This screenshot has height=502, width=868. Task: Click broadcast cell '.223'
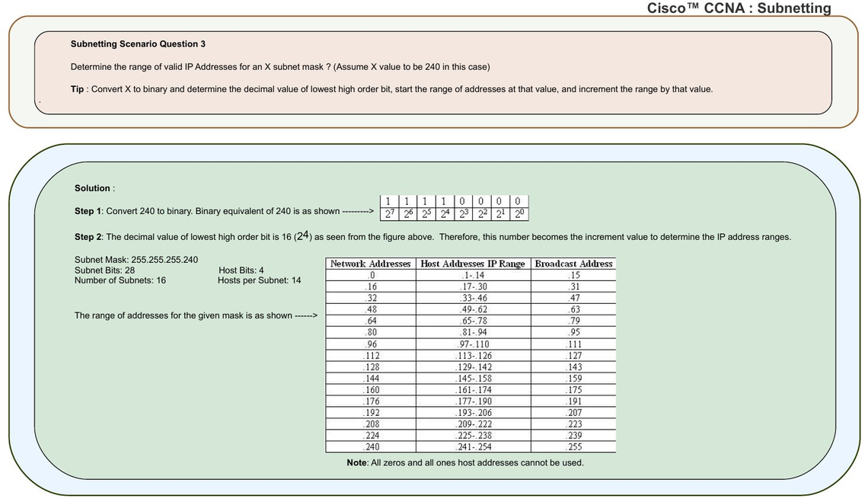[x=573, y=424]
